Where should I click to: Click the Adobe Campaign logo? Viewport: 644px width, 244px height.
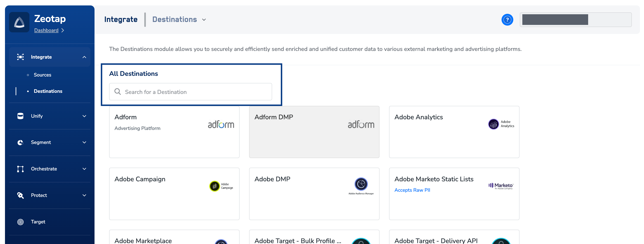(221, 186)
